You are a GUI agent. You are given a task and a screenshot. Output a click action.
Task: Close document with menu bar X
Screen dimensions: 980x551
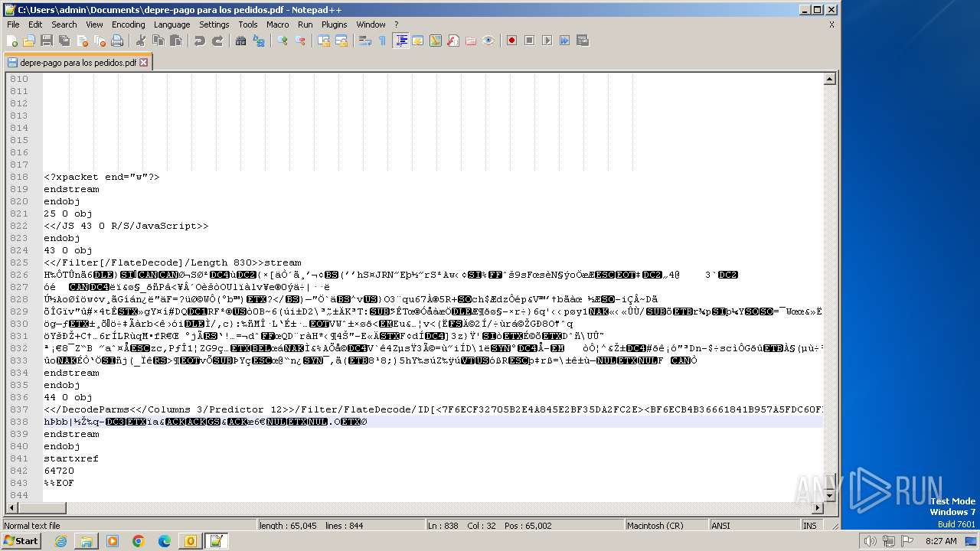coord(831,24)
